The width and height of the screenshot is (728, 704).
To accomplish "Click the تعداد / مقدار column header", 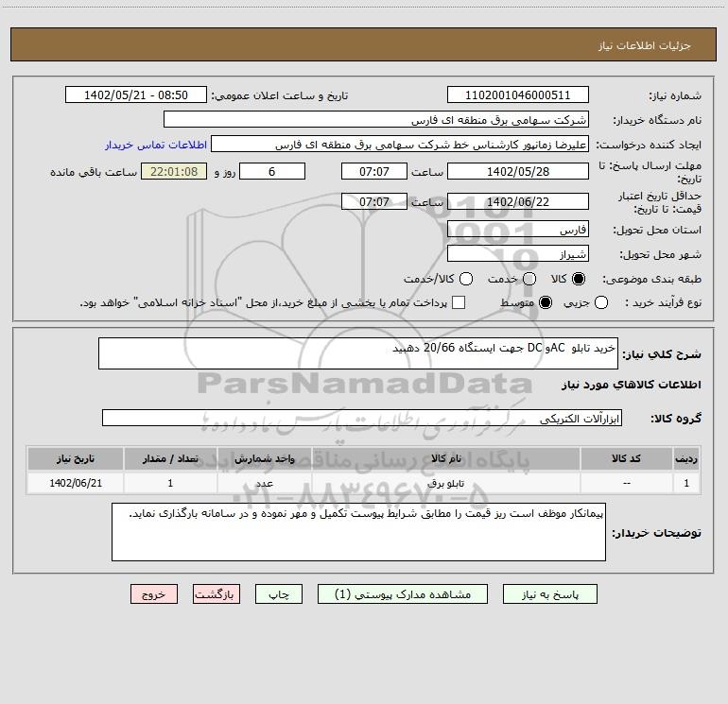I will click(x=170, y=458).
